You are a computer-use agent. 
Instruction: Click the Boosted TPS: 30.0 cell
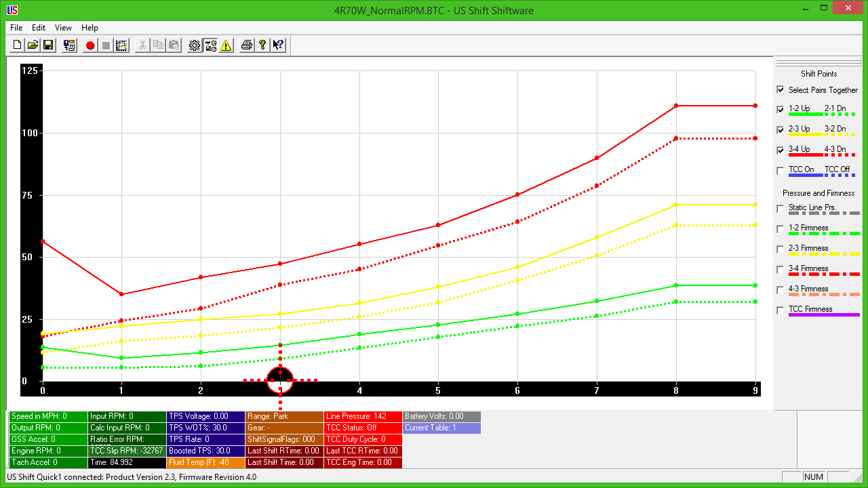coord(205,451)
